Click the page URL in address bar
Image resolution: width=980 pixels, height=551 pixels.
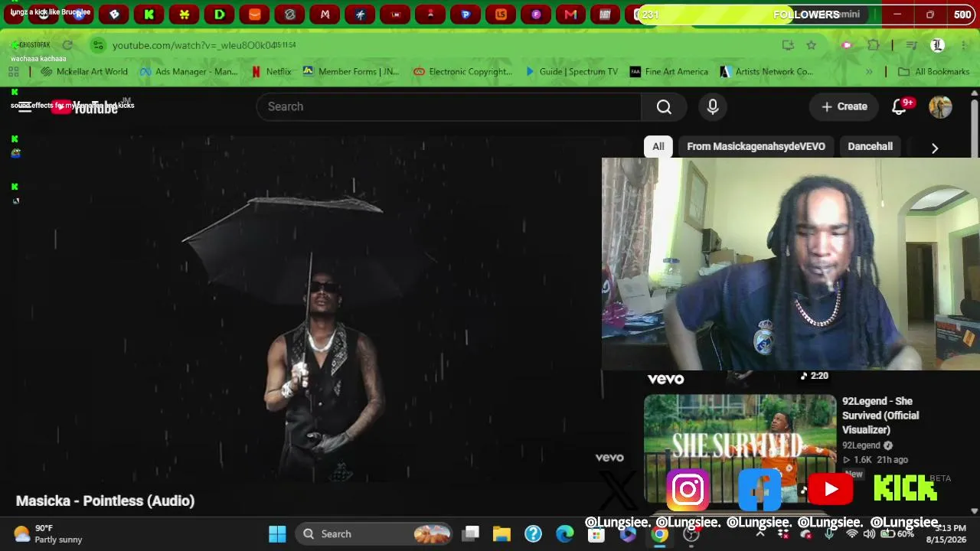click(x=194, y=45)
